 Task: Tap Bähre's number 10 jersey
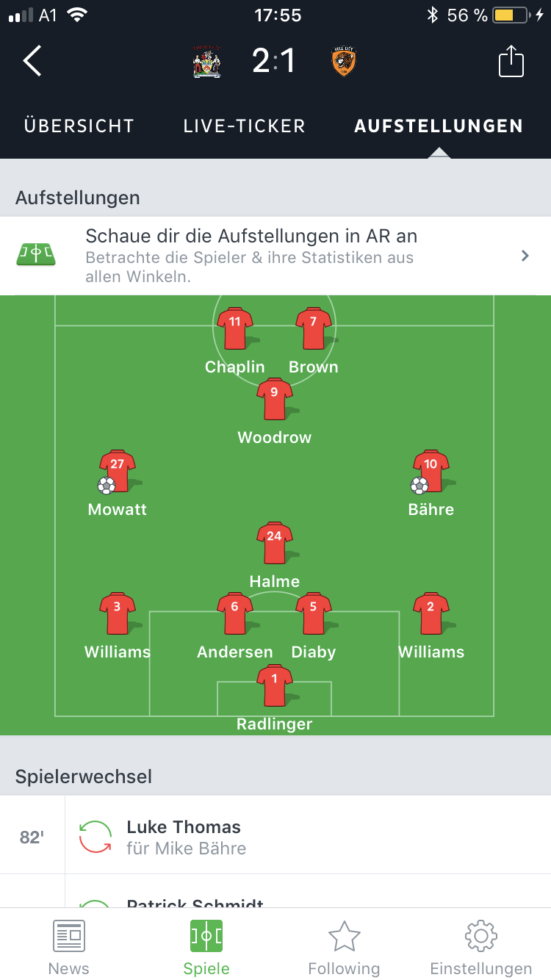coord(431,471)
